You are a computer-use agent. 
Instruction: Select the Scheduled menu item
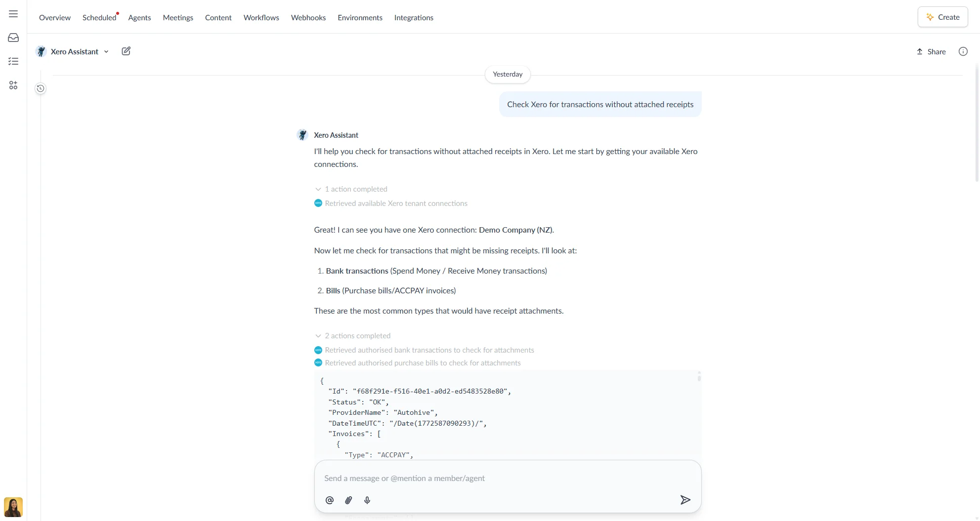(99, 17)
